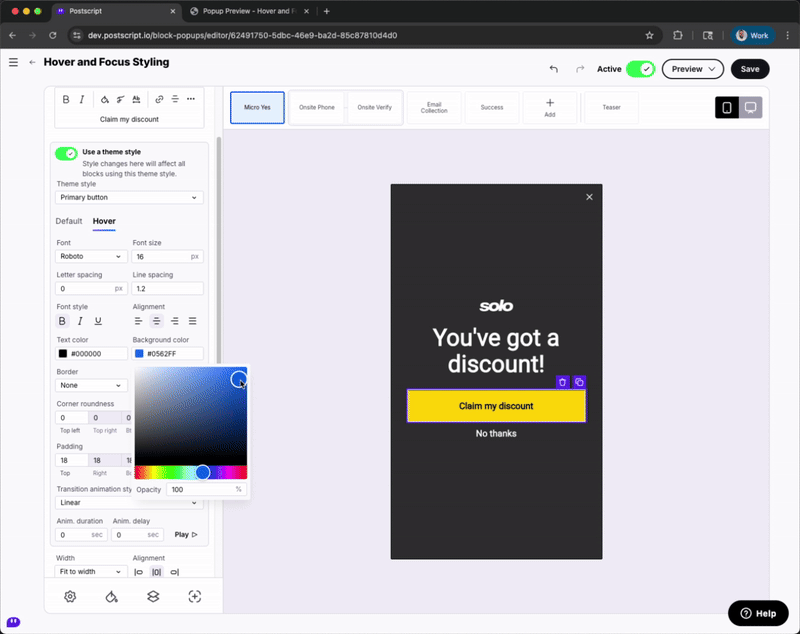Click the undo arrow icon
The width and height of the screenshot is (800, 634).
[x=554, y=69]
